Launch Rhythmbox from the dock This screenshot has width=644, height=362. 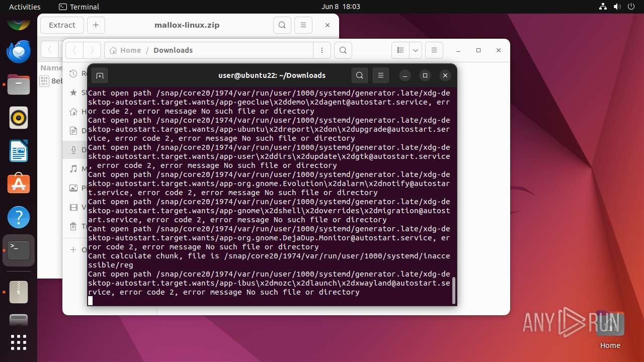coord(19,118)
